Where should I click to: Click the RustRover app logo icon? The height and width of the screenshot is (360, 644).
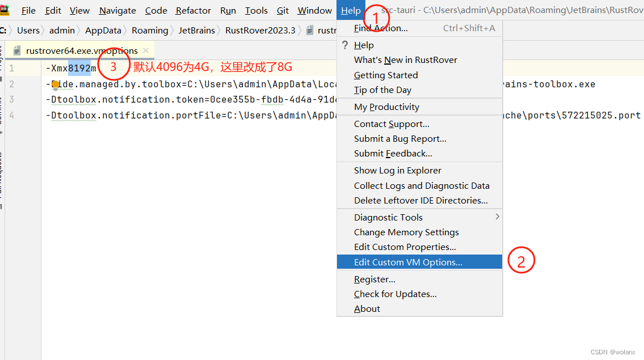click(4, 9)
